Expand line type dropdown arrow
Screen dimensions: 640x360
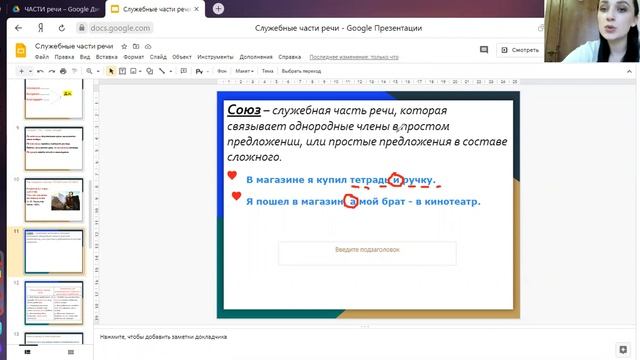point(171,71)
